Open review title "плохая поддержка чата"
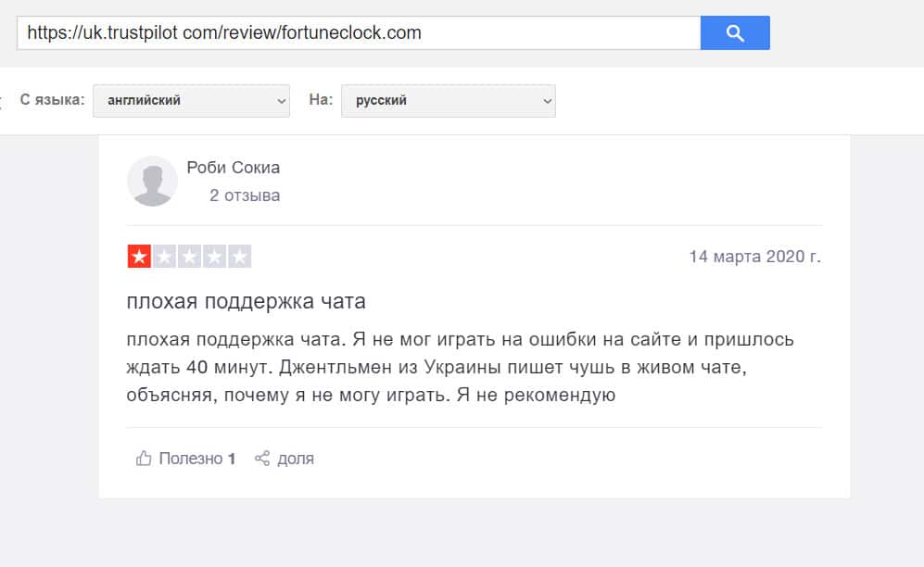This screenshot has height=567, width=924. coord(247,302)
